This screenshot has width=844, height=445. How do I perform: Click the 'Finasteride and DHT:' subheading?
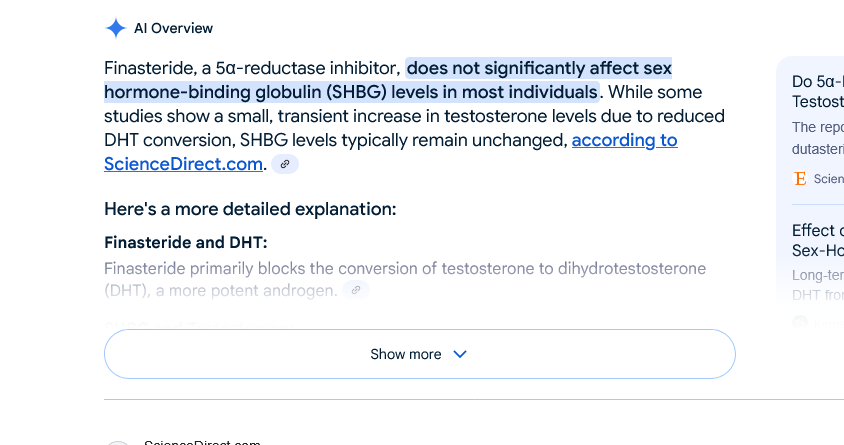(186, 243)
